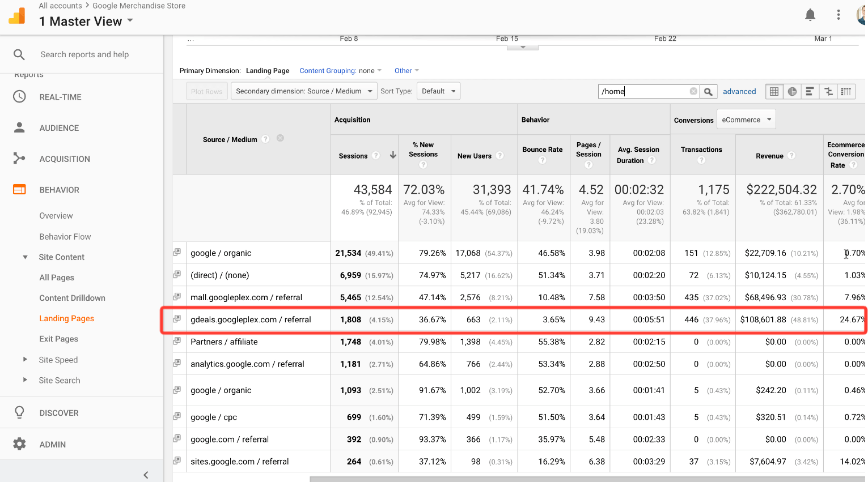This screenshot has width=868, height=482.
Task: Open the landing page link icon in the Partners / affiliate row
Action: pos(177,341)
